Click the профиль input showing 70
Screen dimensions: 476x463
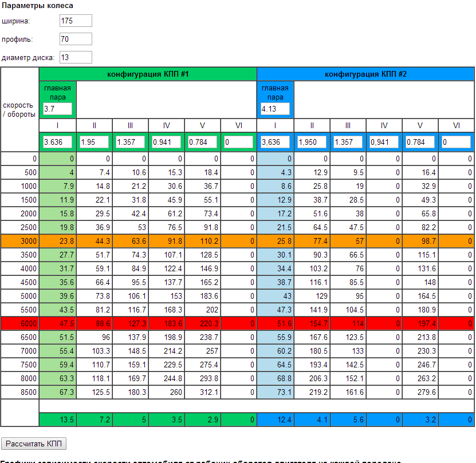(x=76, y=39)
